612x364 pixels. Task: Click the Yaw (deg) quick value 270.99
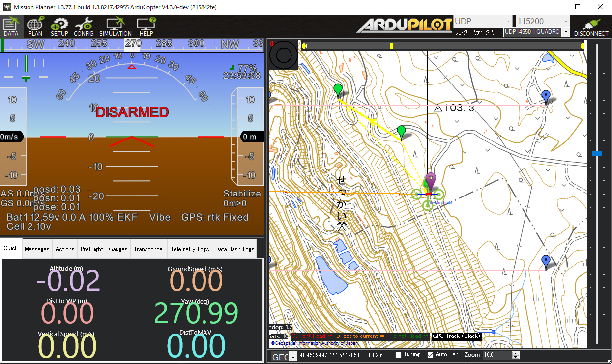click(196, 313)
